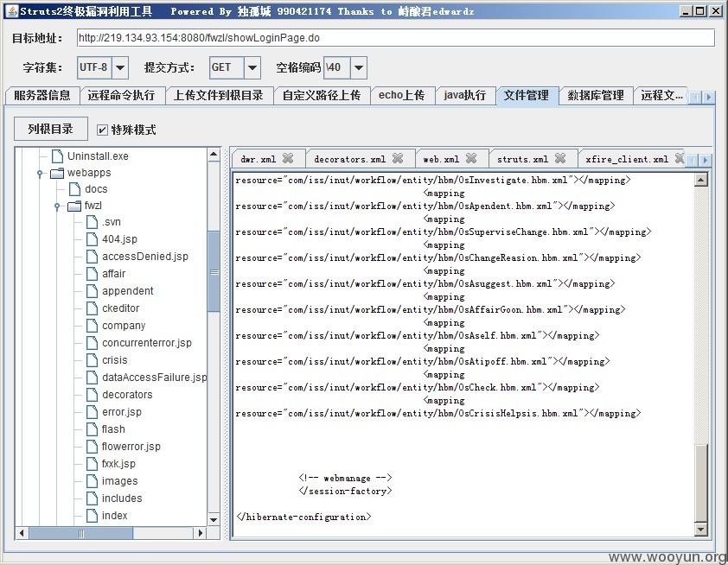The height and width of the screenshot is (565, 728).
Task: Click the error.jsp file icon
Action: pos(92,412)
